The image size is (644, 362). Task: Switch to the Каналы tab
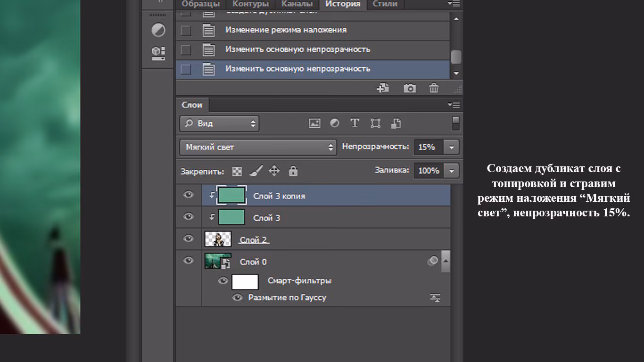[x=297, y=4]
